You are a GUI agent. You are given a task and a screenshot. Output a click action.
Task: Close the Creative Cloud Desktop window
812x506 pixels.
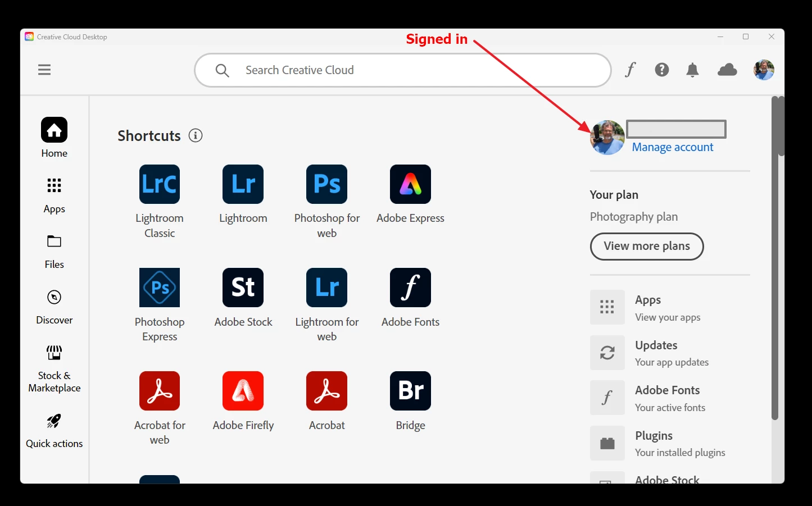(x=772, y=37)
